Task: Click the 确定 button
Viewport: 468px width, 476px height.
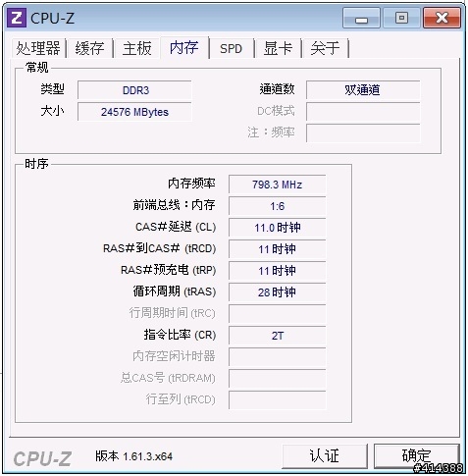Action: (x=416, y=456)
